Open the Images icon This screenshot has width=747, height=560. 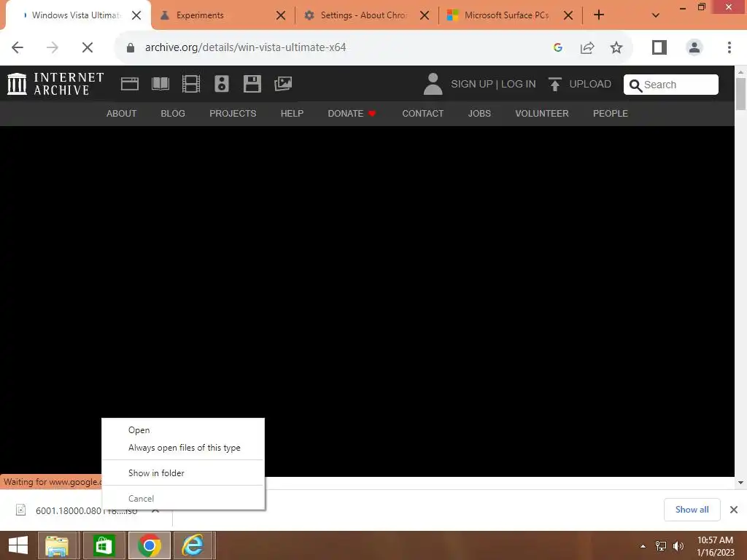[x=283, y=84]
